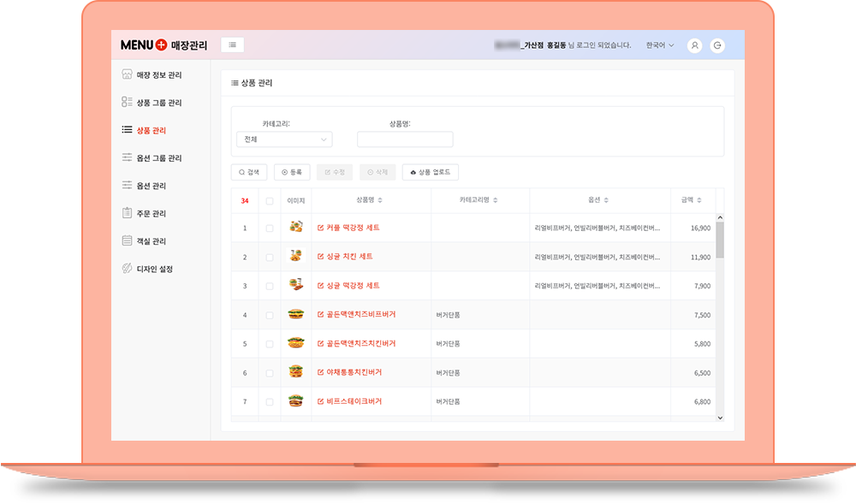Open the 한국어 language dropdown
This screenshot has width=856, height=504.
[660, 44]
